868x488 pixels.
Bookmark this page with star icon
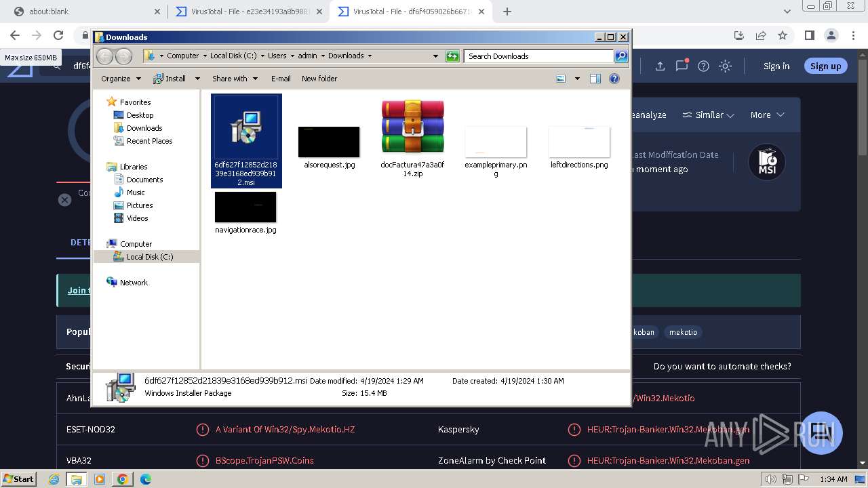point(783,35)
